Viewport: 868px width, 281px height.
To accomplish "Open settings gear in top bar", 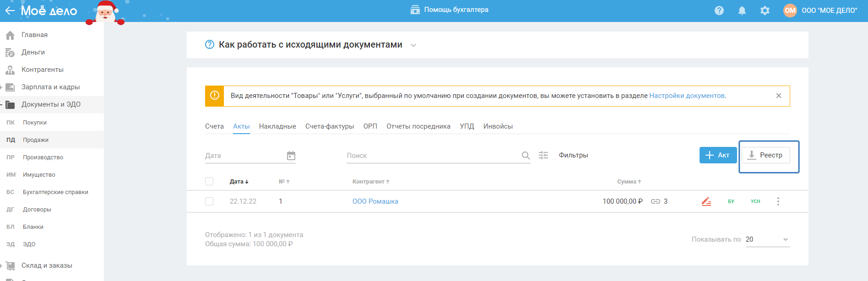I will click(x=765, y=11).
